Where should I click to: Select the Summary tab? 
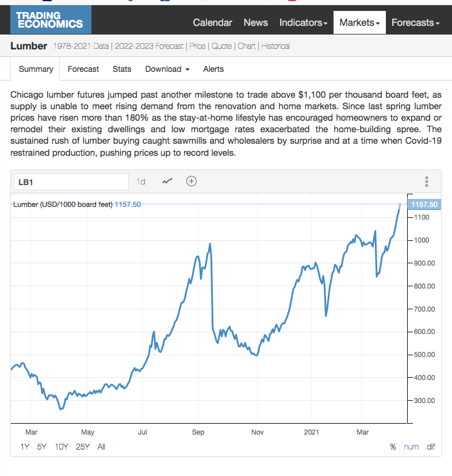coord(36,69)
